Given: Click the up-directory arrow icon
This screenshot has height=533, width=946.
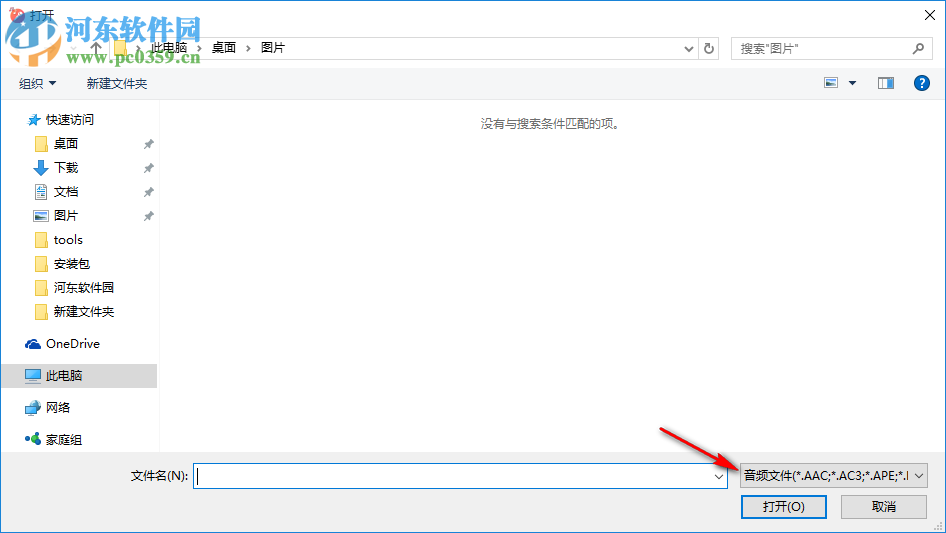Looking at the screenshot, I should point(96,48).
